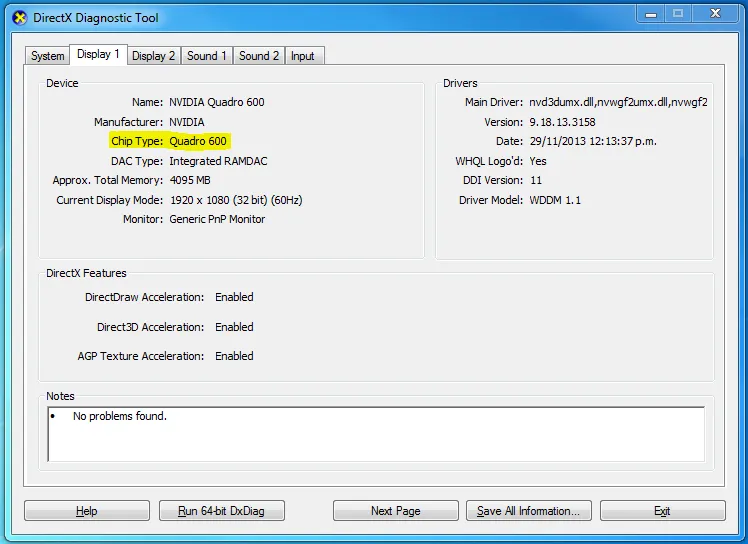Click the Exit button
This screenshot has width=748, height=544.
point(663,511)
